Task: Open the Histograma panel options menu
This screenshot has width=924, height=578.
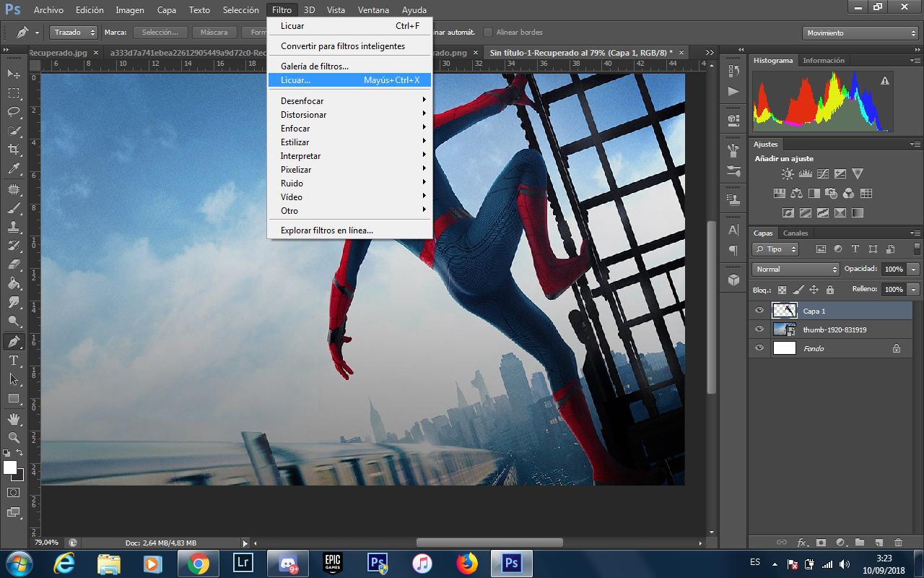Action: [915, 61]
